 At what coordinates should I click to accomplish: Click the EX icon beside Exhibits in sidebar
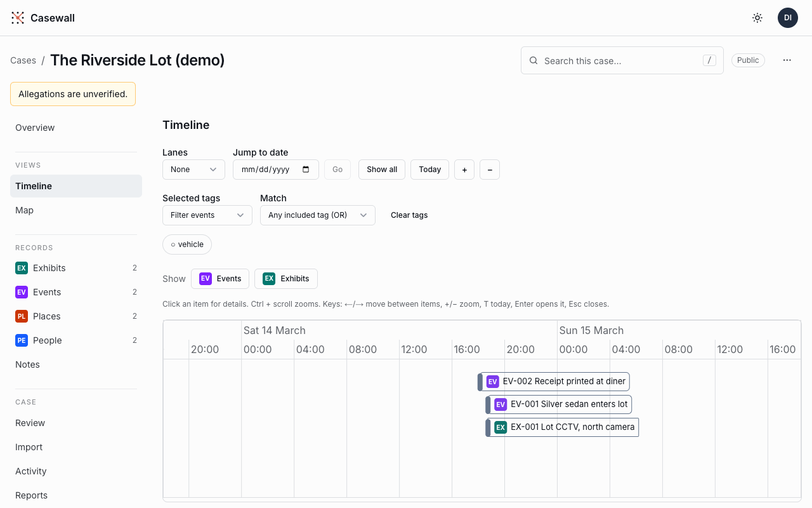click(22, 268)
